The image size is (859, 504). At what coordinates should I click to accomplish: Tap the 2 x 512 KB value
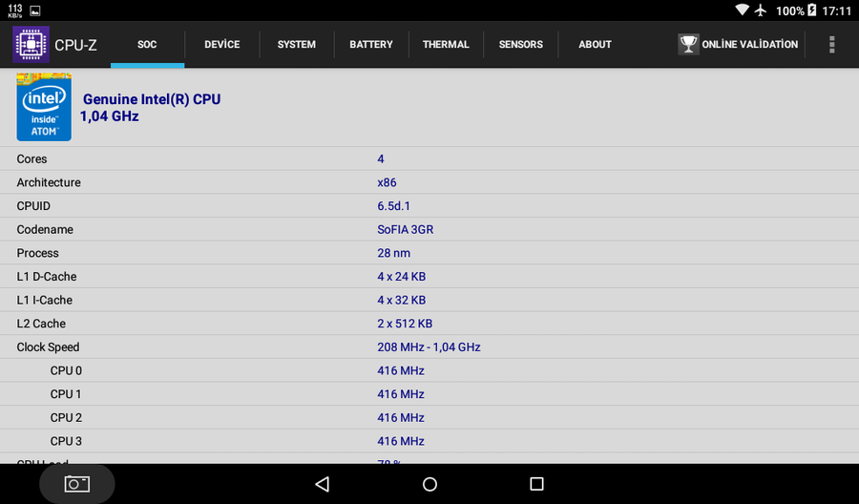pos(405,324)
